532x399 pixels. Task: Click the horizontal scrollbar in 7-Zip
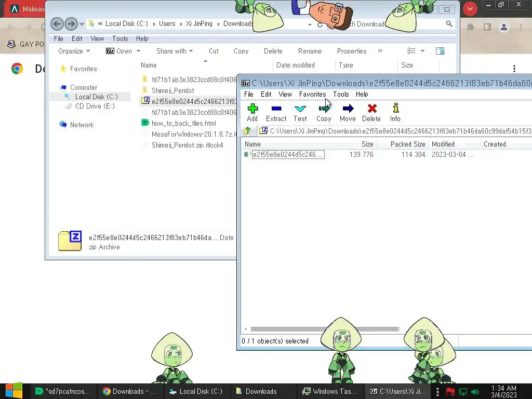[324, 329]
